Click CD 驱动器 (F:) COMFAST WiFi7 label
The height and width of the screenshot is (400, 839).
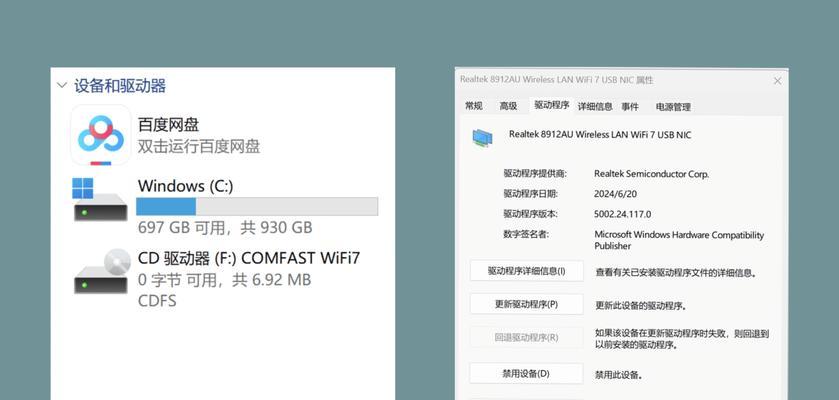(x=249, y=258)
